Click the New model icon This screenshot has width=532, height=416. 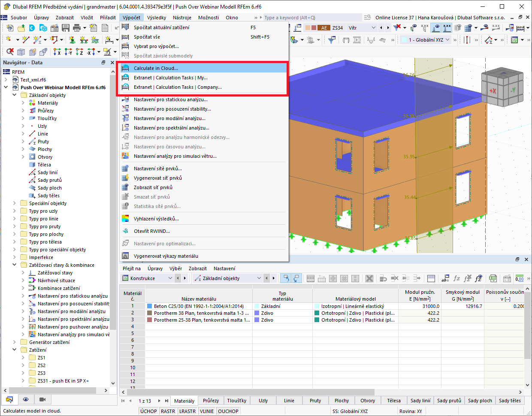click(x=10, y=28)
